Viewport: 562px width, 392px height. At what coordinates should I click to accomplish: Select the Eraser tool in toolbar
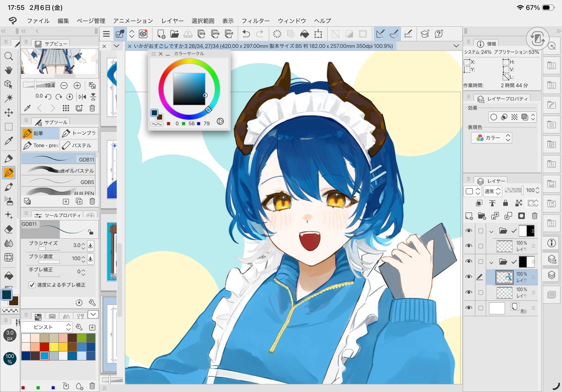point(8,229)
